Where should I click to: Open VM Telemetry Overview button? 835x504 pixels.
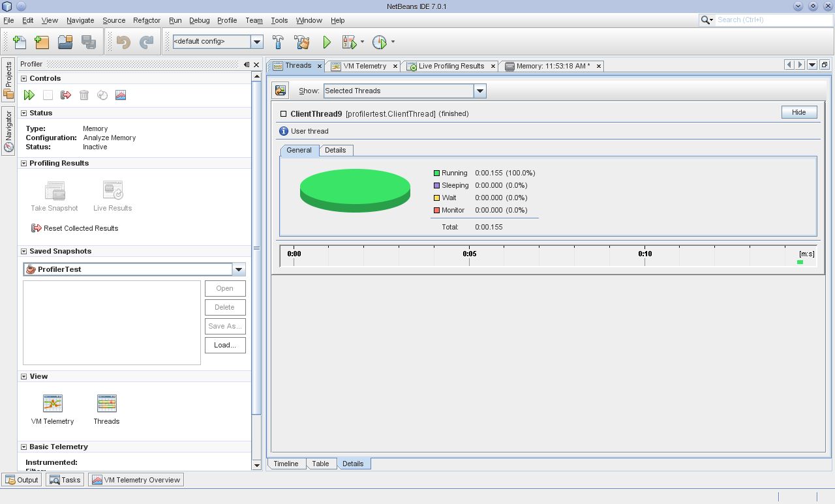click(x=136, y=480)
